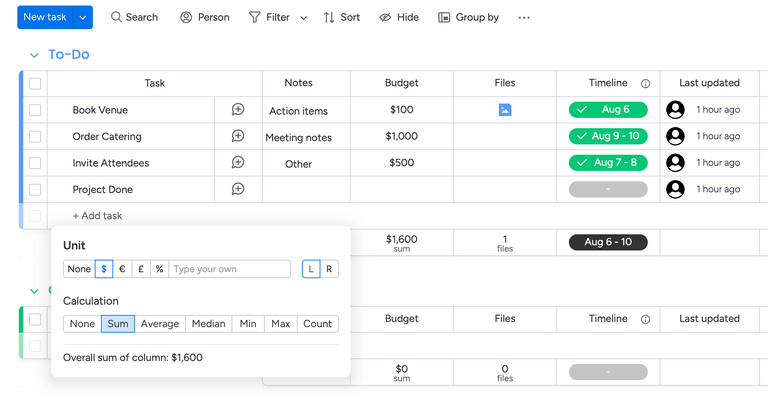The image size is (768, 403).
Task: Click the Sort button in toolbar
Action: pyautogui.click(x=341, y=17)
